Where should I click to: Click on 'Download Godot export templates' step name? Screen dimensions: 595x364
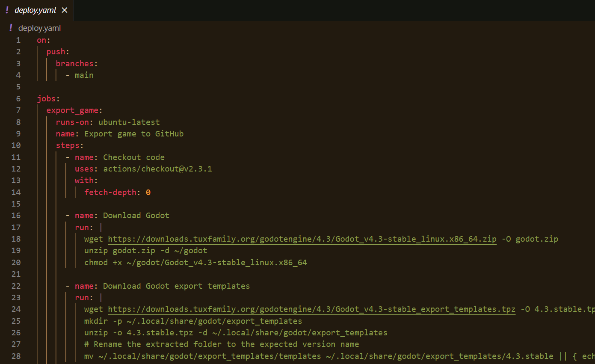point(176,286)
